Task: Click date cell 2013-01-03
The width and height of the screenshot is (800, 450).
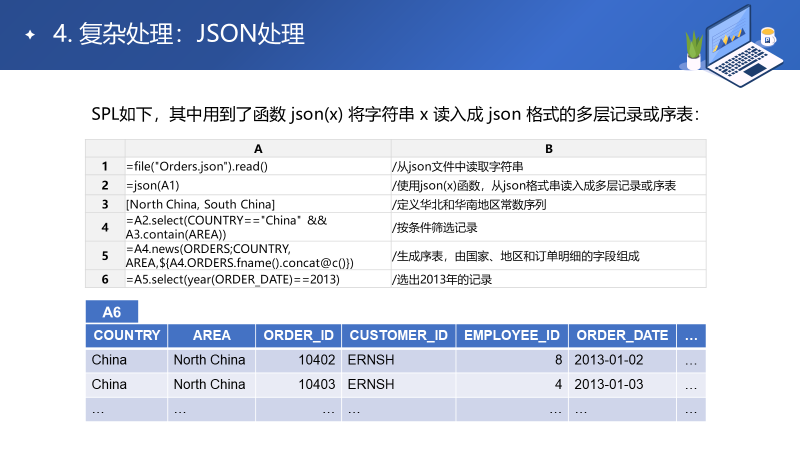Action: point(622,384)
